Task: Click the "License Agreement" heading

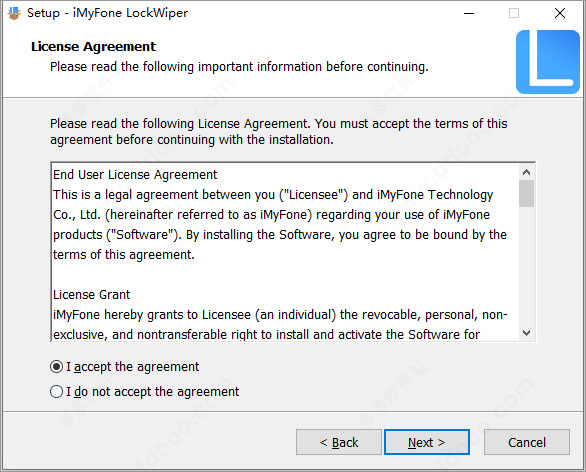Action: pyautogui.click(x=93, y=47)
